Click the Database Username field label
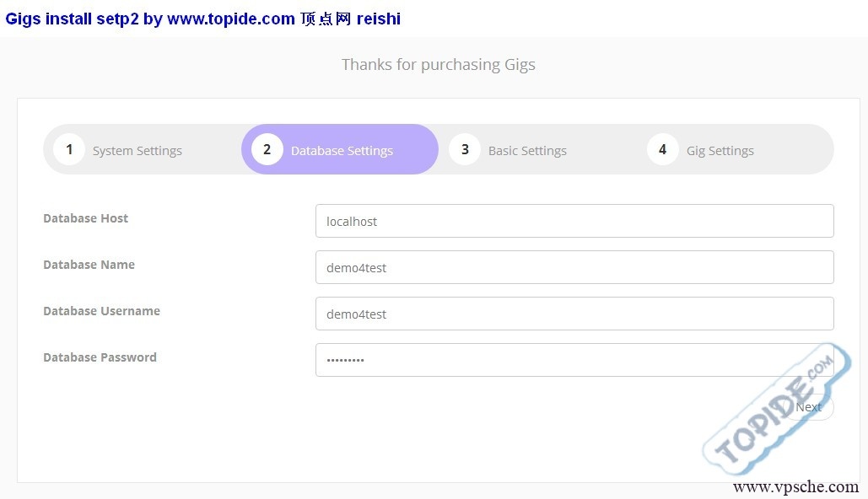Viewport: 868px width, 499px height. coord(102,311)
